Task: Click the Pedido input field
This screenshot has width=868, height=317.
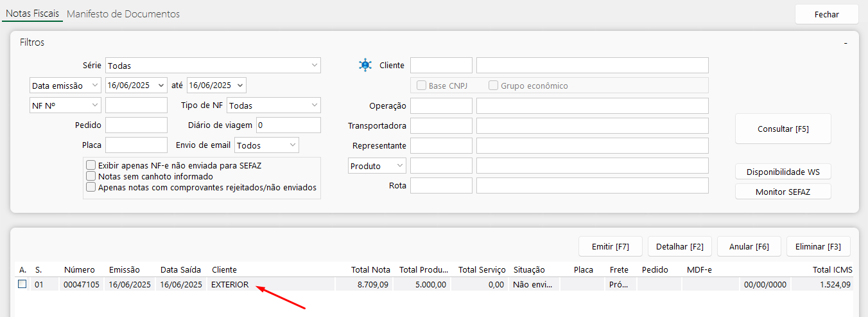Action: [x=136, y=125]
